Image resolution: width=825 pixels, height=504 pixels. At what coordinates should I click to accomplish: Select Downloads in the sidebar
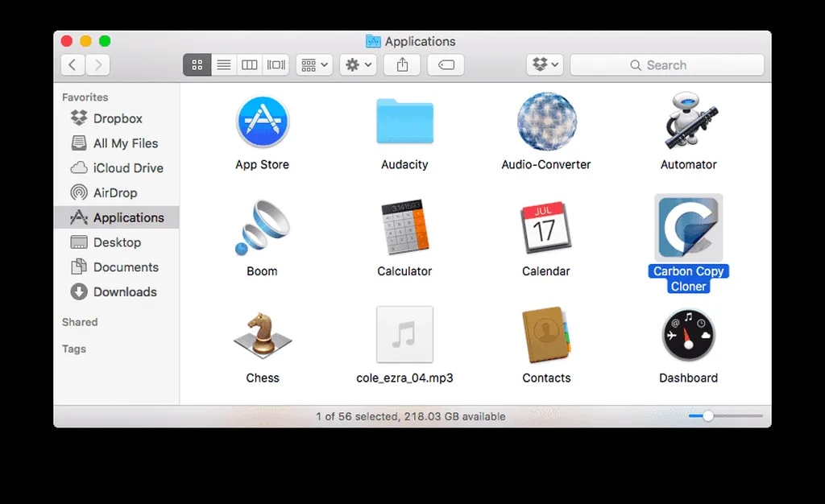click(x=125, y=292)
